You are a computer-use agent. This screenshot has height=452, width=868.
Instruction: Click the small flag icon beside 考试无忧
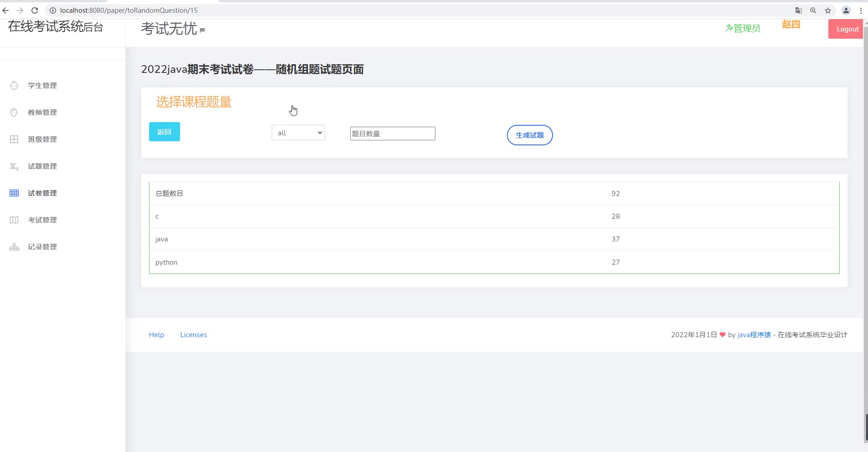202,30
